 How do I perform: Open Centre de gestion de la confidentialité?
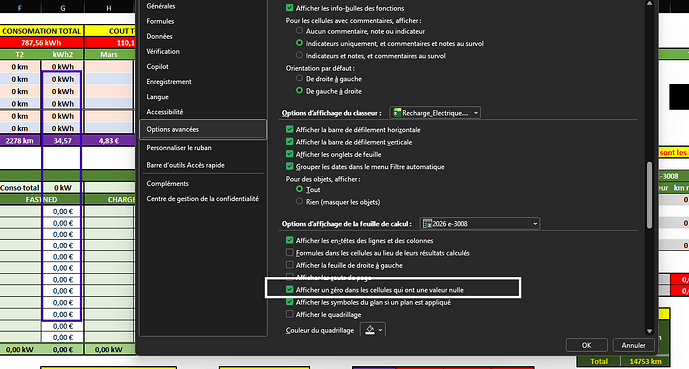click(x=202, y=199)
